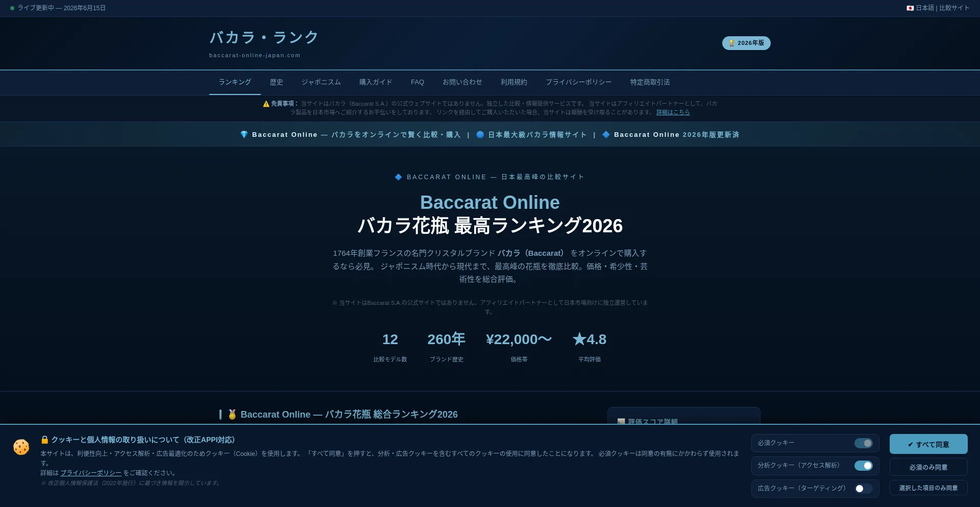
Task: Click the ライブ更新中 date text
Action: (x=61, y=8)
